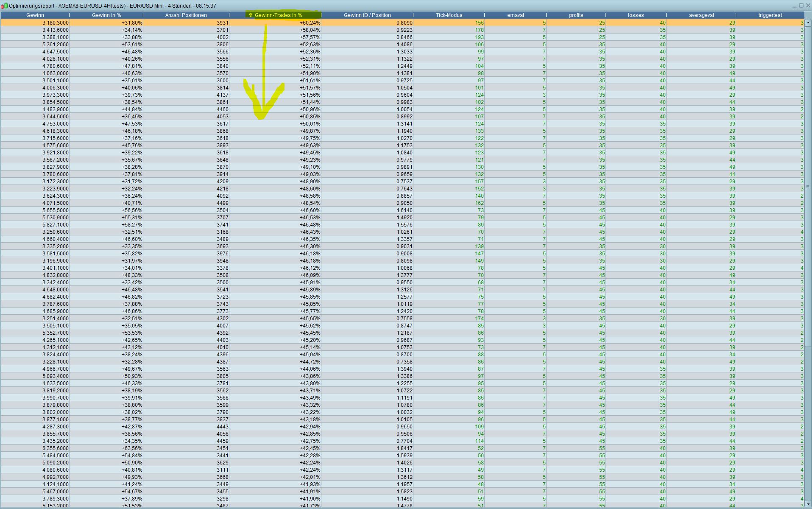The width and height of the screenshot is (812, 509).
Task: Sort by the profits column header
Action: 576,15
